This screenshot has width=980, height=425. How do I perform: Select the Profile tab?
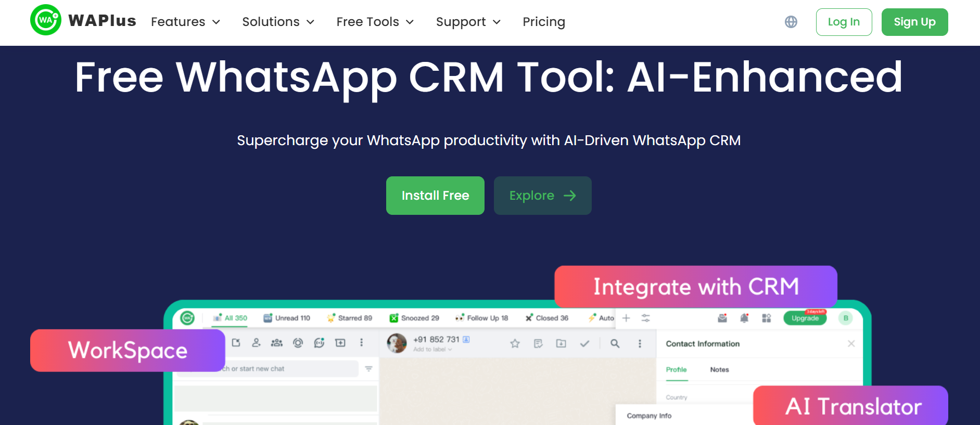[677, 370]
